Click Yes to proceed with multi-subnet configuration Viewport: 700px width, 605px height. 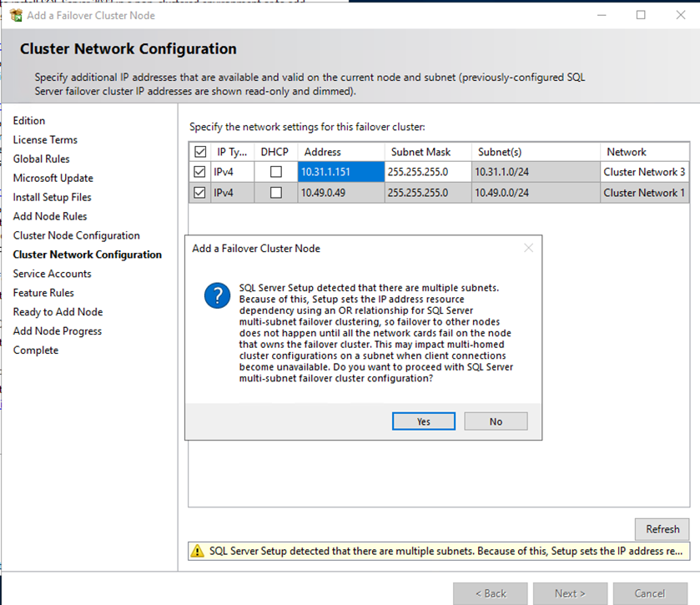(x=423, y=421)
